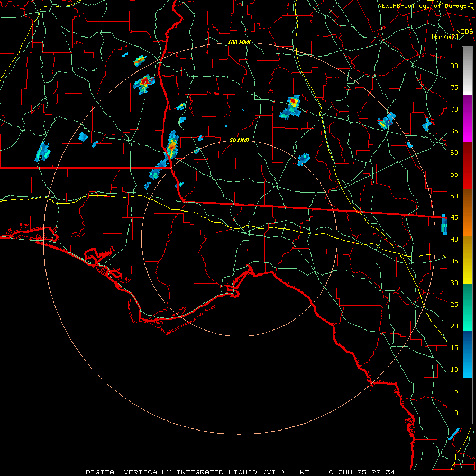
Task: Click the 45 value on the color scale
Action: tap(454, 217)
